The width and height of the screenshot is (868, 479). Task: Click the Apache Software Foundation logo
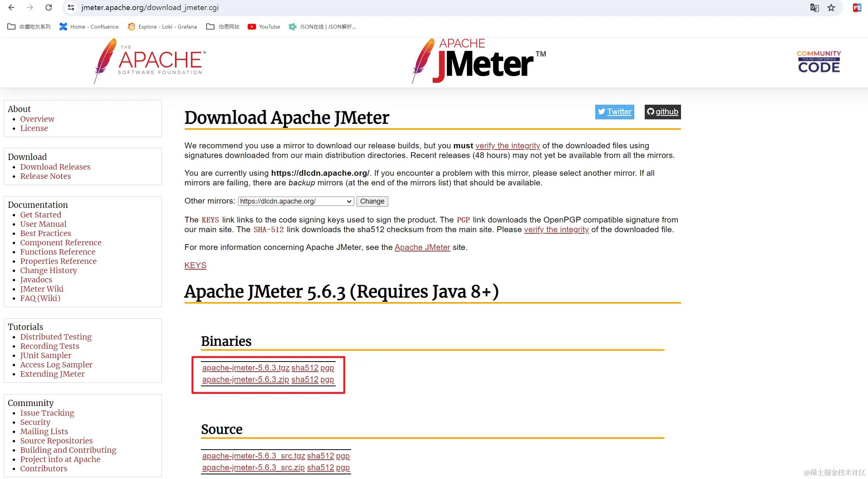click(149, 61)
